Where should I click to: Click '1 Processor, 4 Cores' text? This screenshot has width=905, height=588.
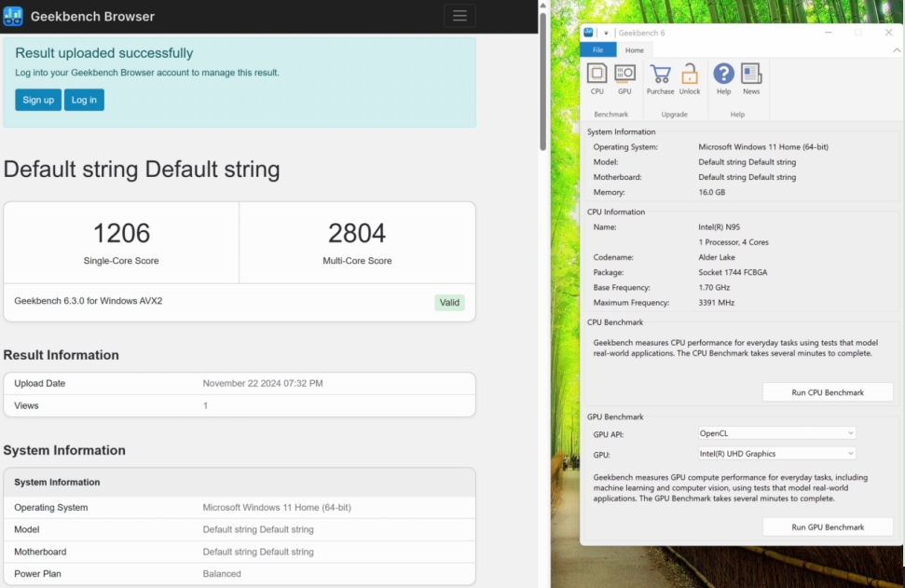pos(733,242)
